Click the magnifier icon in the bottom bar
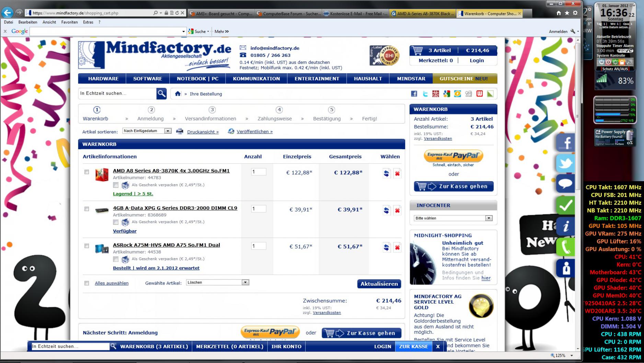This screenshot has height=363, width=644. 113,346
